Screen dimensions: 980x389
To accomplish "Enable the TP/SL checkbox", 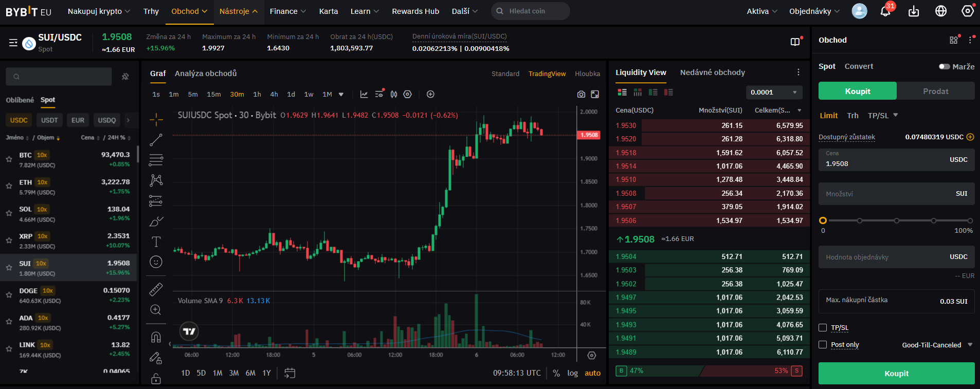I will 823,328.
